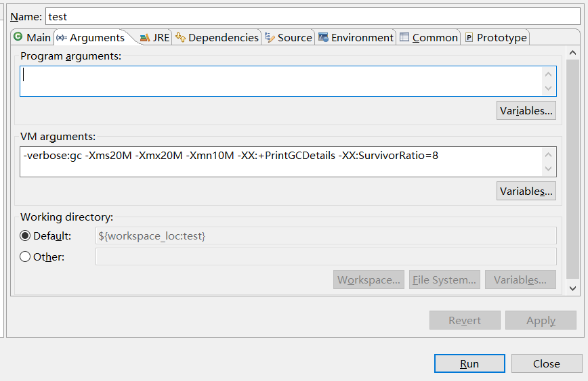
Task: Click the Environment tab icon
Action: (x=323, y=38)
